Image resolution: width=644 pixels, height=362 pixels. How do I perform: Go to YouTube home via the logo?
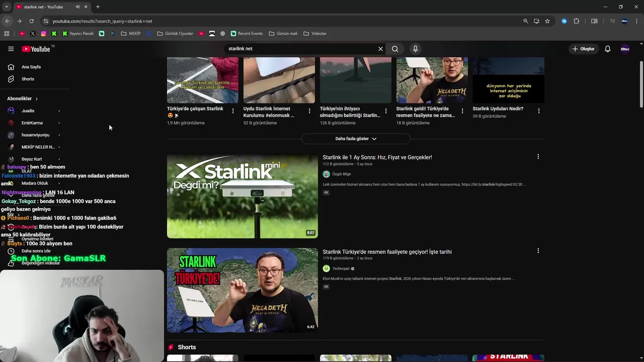[x=36, y=49]
